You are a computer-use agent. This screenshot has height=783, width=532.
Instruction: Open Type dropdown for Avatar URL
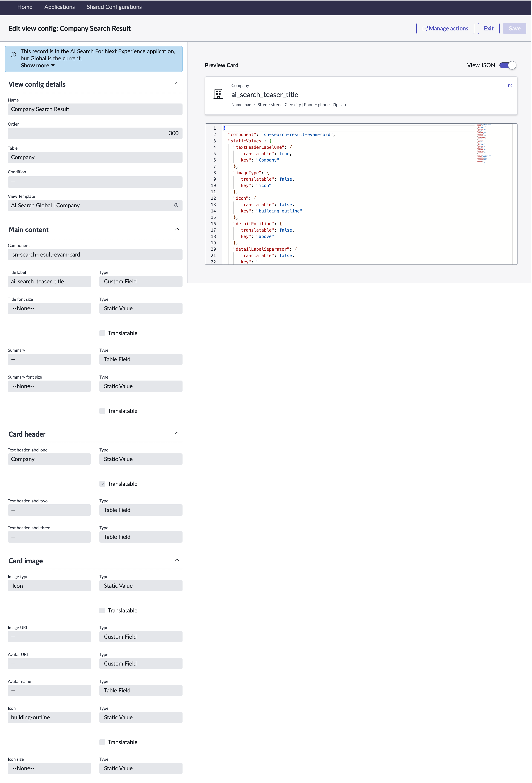[141, 663]
